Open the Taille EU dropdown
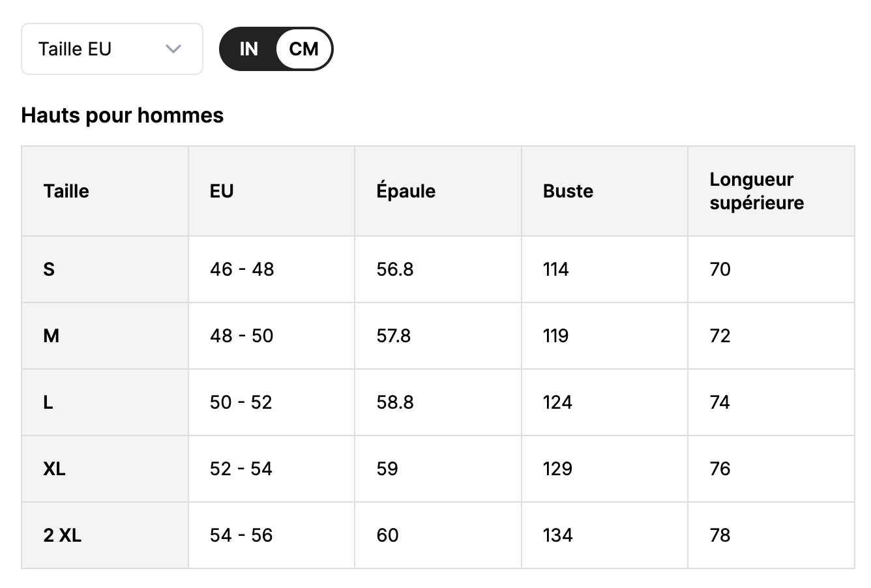The width and height of the screenshot is (871, 588). pyautogui.click(x=111, y=49)
